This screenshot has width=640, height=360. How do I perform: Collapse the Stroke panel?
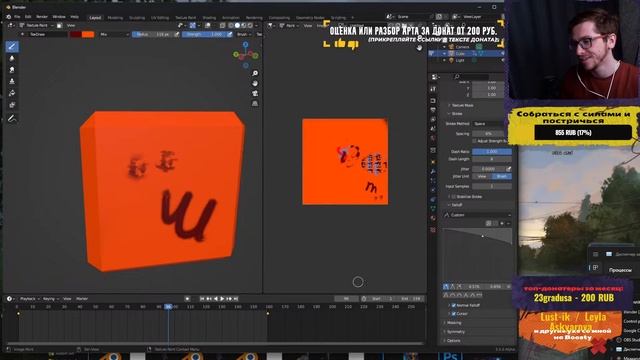click(457, 113)
